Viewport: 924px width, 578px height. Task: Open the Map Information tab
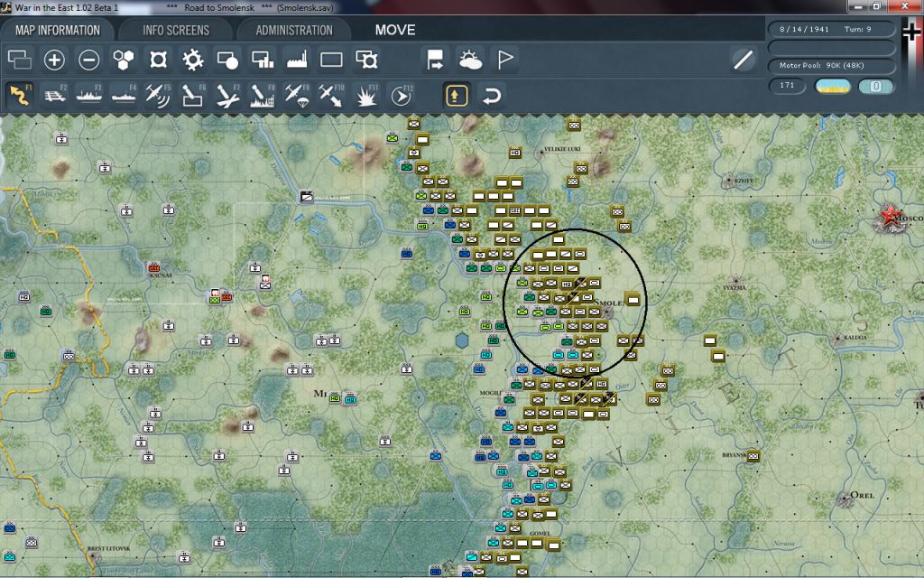58,30
